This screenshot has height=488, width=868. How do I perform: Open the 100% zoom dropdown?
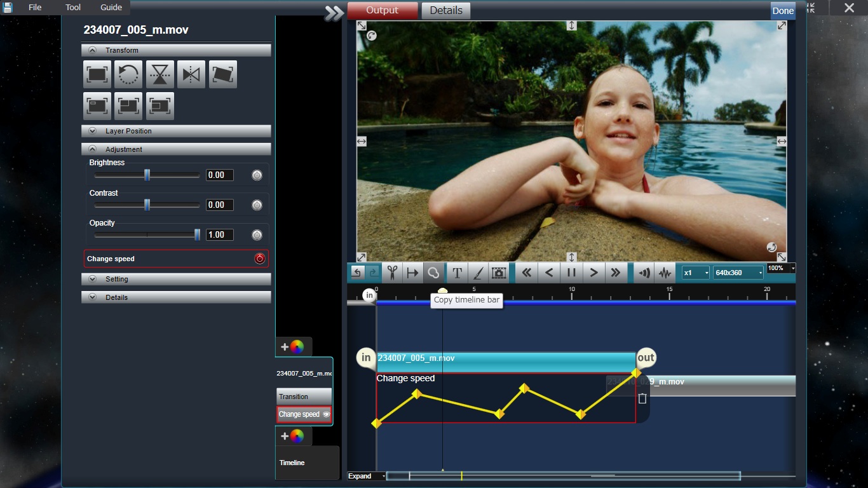tap(781, 269)
